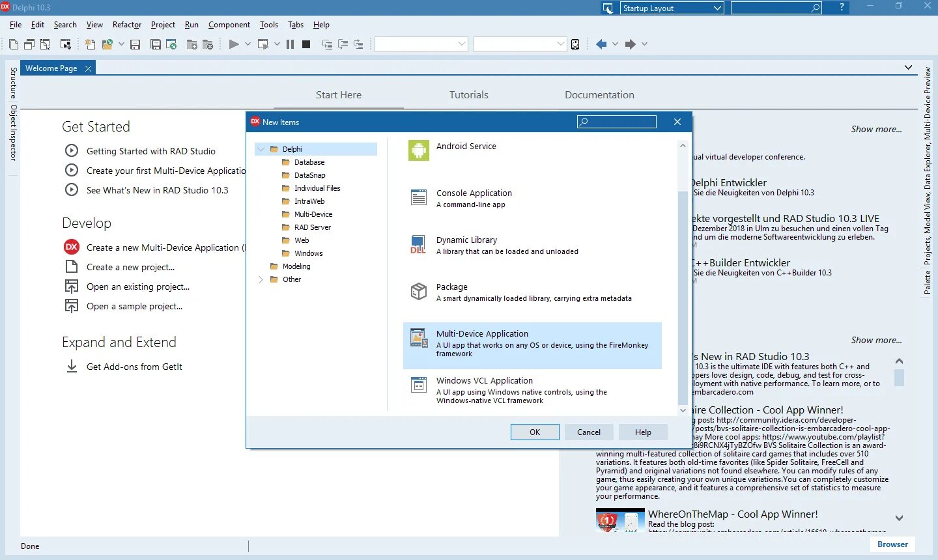The image size is (938, 560).
Task: Click the desktop layout icon in title bar
Action: tap(608, 8)
